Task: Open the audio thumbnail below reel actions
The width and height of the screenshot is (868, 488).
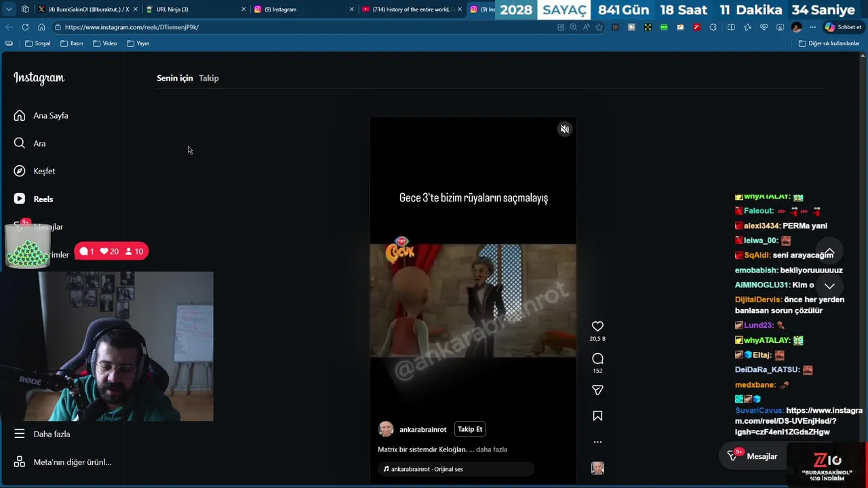Action: coord(597,468)
